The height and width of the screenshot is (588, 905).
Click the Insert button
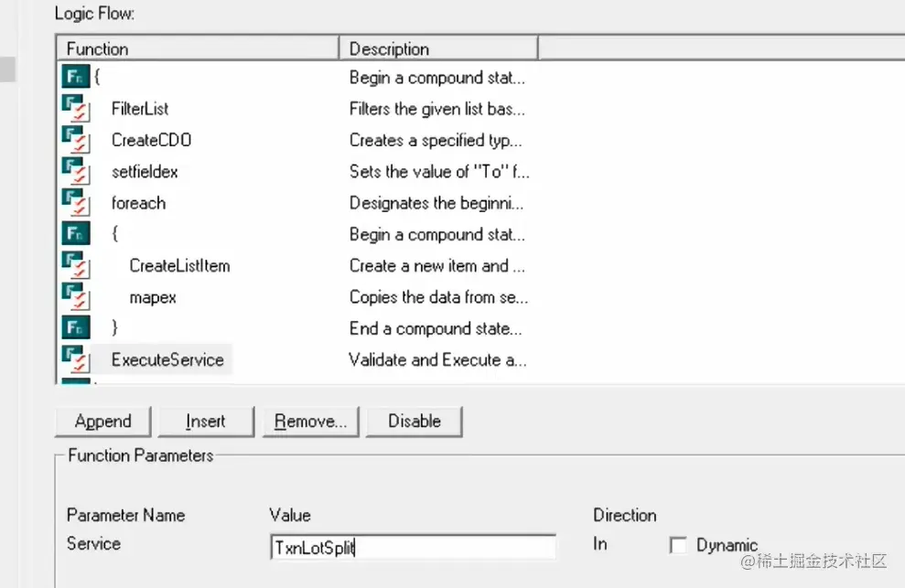pyautogui.click(x=206, y=422)
